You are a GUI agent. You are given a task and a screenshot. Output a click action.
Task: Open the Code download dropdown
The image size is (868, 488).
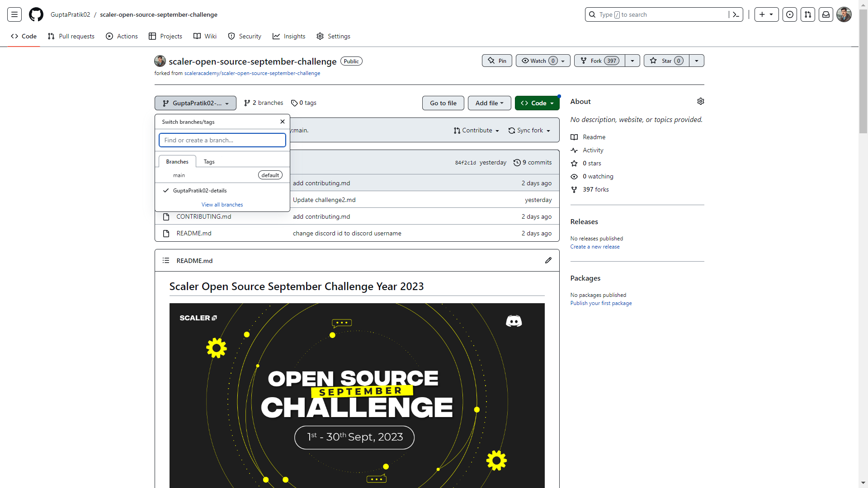537,103
